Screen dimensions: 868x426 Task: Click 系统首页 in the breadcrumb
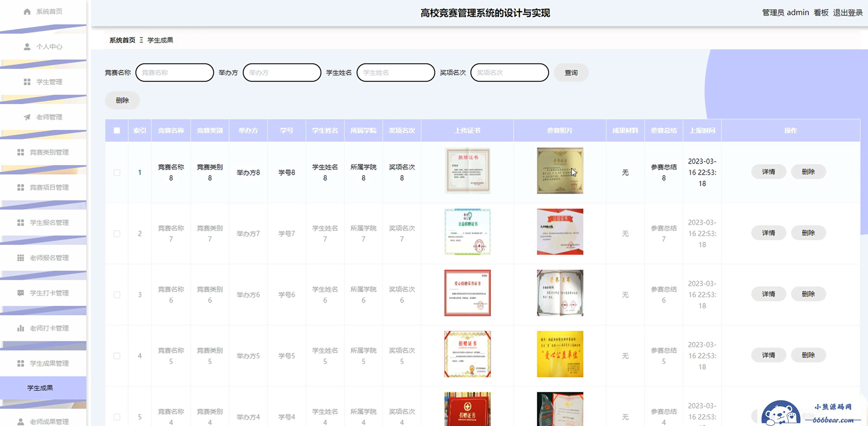pos(122,40)
